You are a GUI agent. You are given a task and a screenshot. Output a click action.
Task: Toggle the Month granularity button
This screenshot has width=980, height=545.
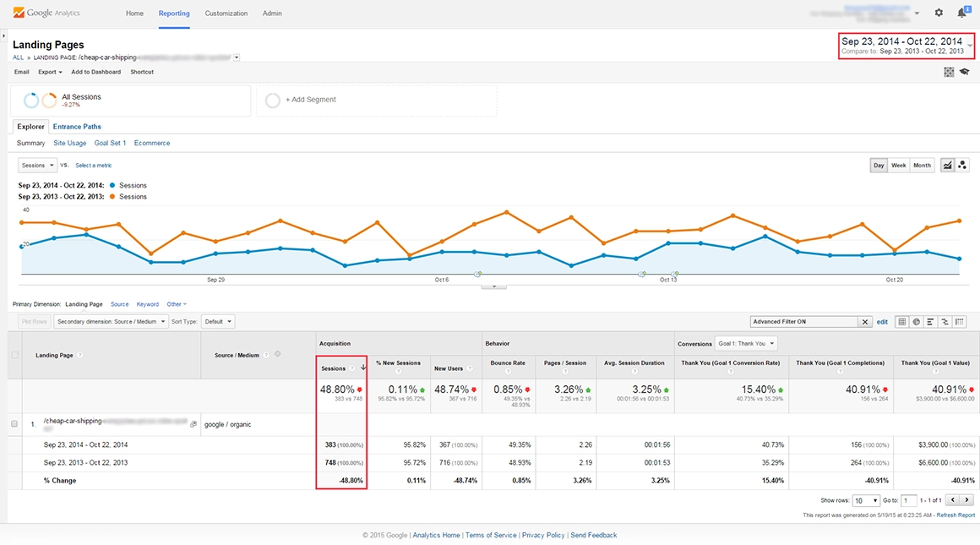point(922,166)
